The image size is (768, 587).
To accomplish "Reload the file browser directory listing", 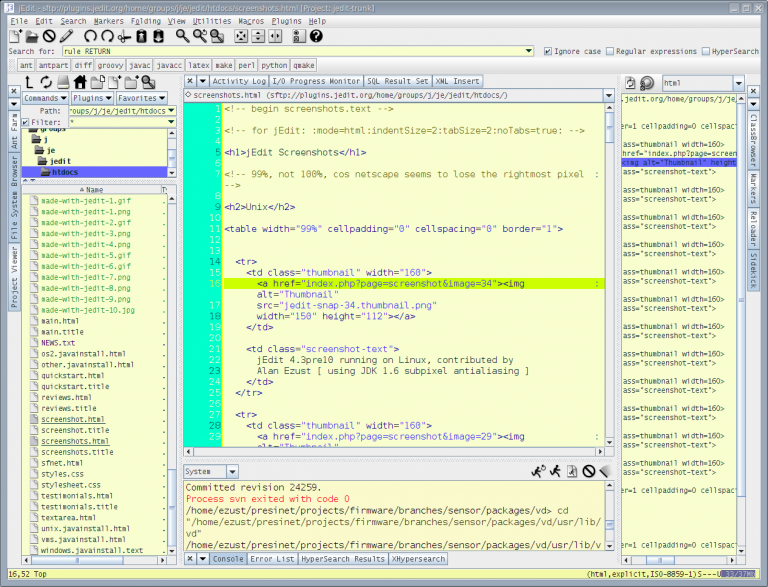I will click(x=45, y=82).
